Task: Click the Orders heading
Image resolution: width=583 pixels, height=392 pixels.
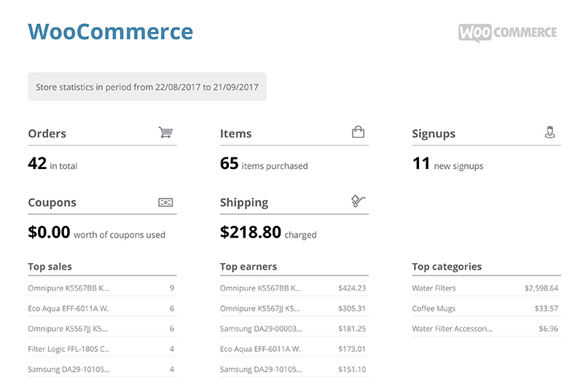Action: click(47, 133)
